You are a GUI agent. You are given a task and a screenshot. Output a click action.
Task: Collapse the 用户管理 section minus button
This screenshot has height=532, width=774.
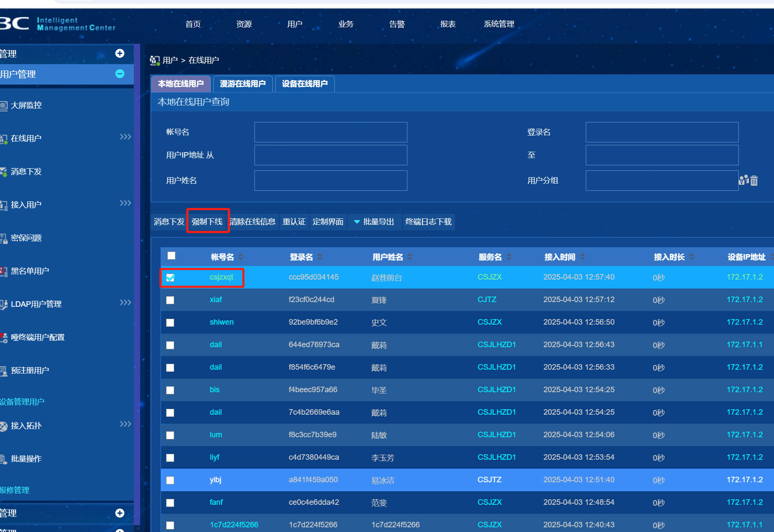coord(120,74)
